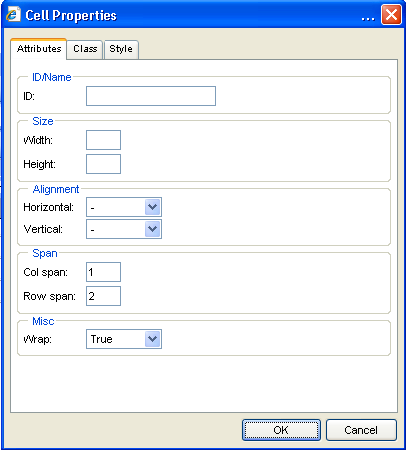Focus the ID text field
This screenshot has height=450, width=406.
coord(151,96)
